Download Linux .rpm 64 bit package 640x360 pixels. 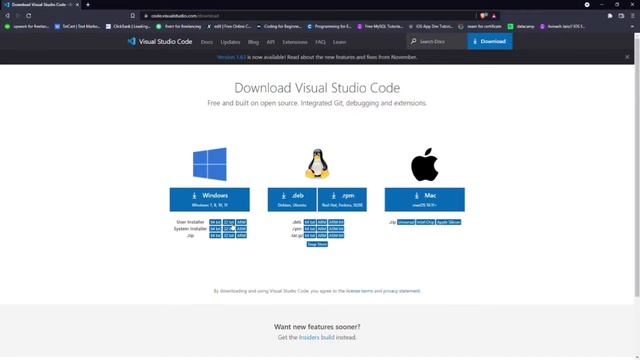(310, 229)
